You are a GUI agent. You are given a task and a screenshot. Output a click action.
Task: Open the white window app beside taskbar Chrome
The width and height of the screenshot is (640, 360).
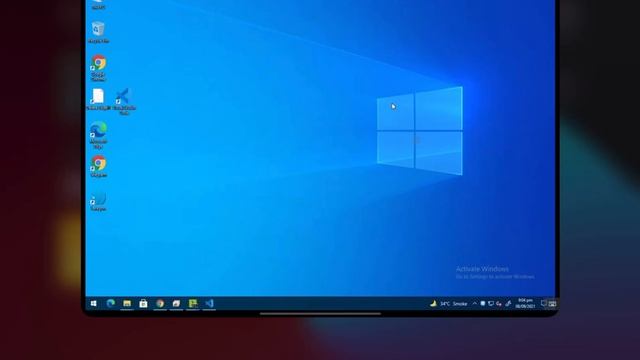pyautogui.click(x=176, y=303)
